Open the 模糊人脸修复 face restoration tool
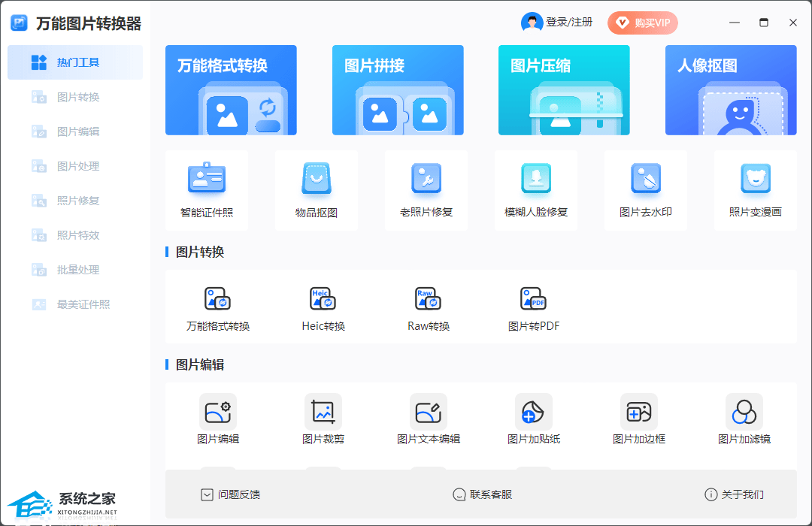812x526 pixels. (x=536, y=180)
